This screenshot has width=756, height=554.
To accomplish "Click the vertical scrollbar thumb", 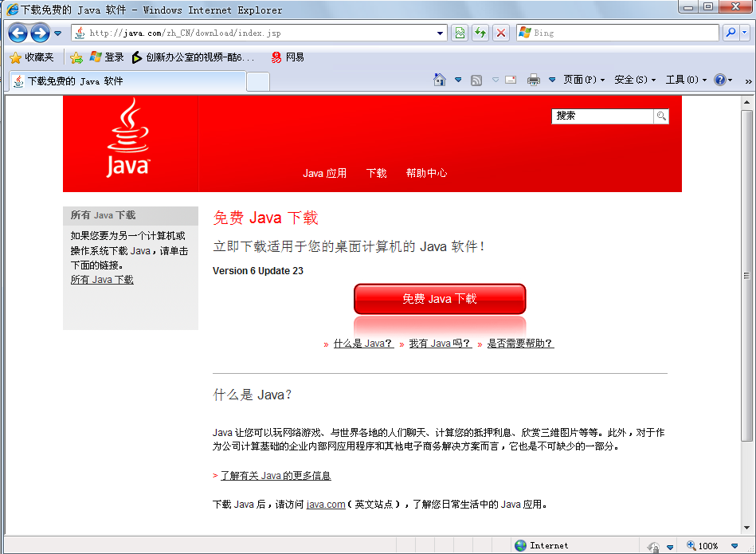I will pos(747,275).
